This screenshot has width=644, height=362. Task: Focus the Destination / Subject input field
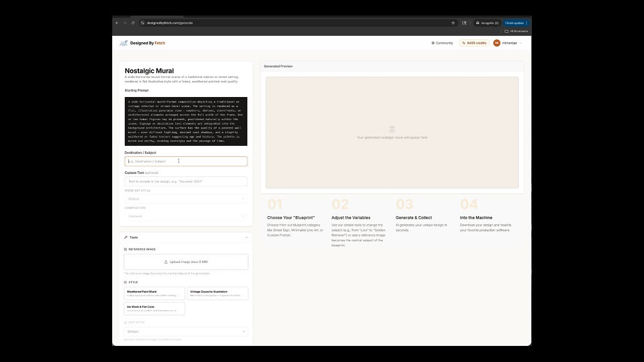(x=186, y=161)
